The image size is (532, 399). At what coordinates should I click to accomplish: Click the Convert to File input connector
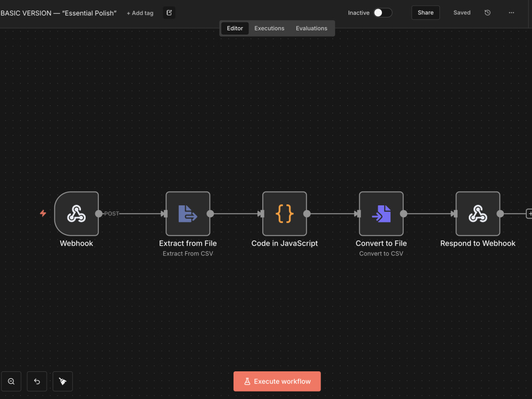358,213
